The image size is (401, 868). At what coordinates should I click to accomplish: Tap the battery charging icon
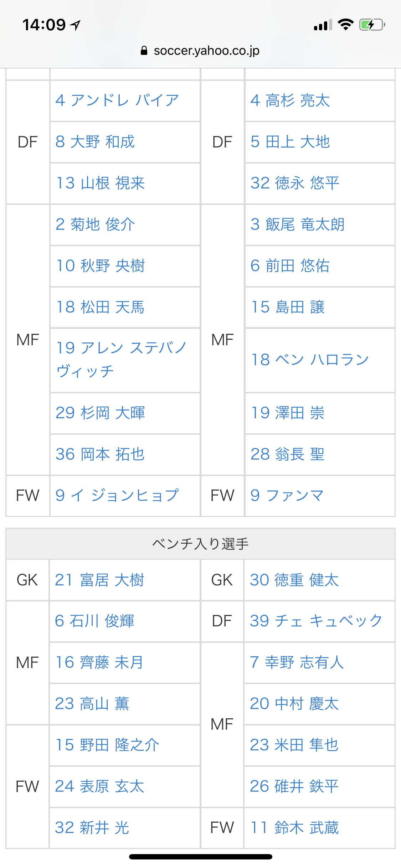372,25
